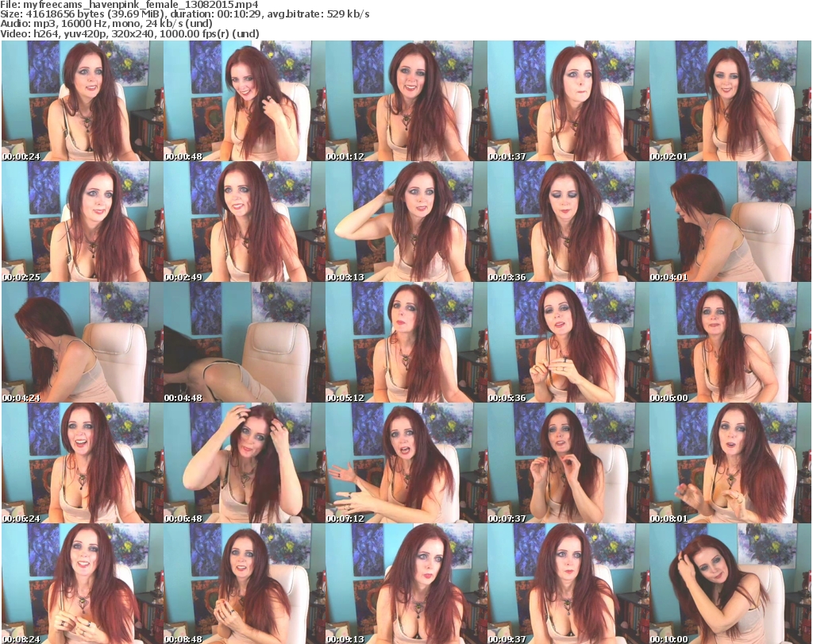
Task: Choose the preview frame marked 00:07:37
Action: point(568,463)
